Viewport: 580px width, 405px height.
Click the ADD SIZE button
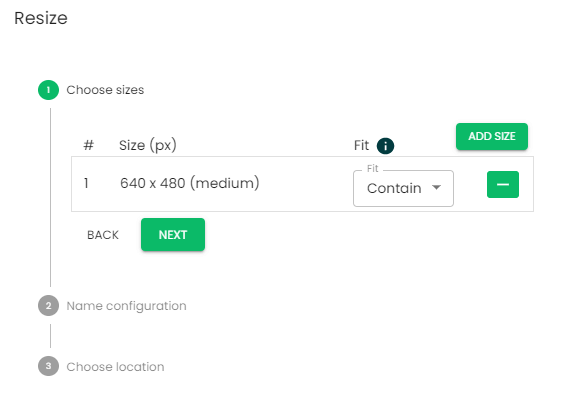coord(492,136)
